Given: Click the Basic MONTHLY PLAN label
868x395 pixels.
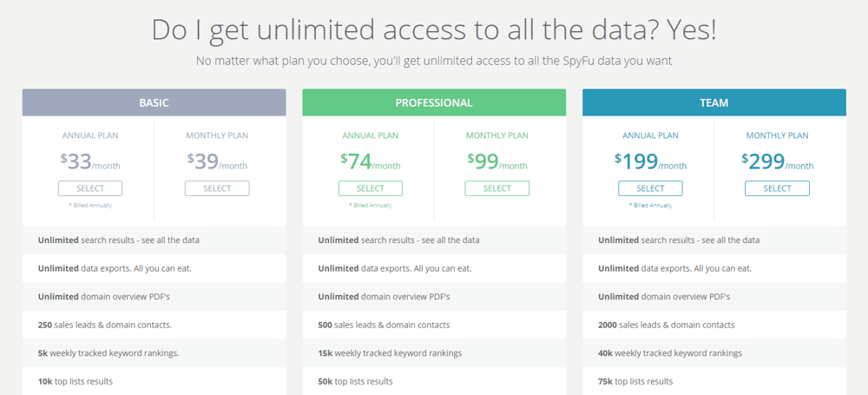Looking at the screenshot, I should point(217,135).
